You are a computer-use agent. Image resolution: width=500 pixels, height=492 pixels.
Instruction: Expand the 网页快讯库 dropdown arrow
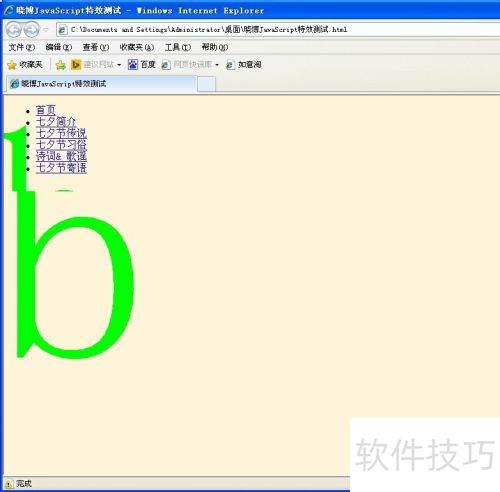217,65
